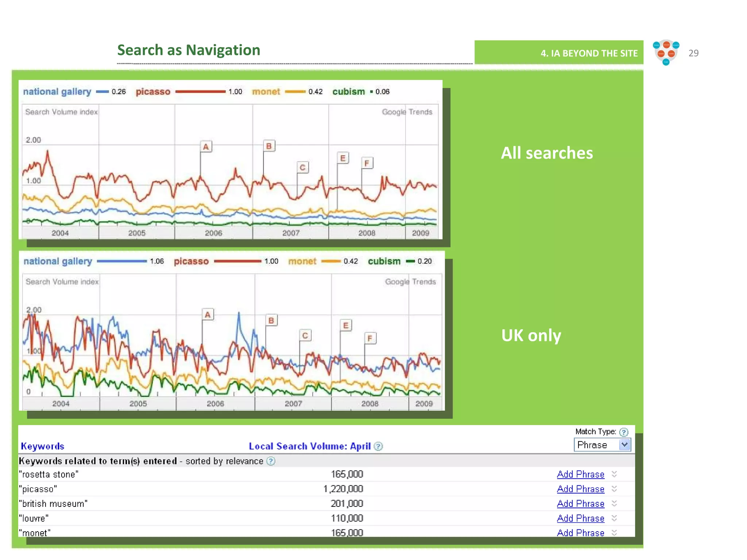
Task: Select 2006 on the UK chart axis
Action: [x=215, y=404]
